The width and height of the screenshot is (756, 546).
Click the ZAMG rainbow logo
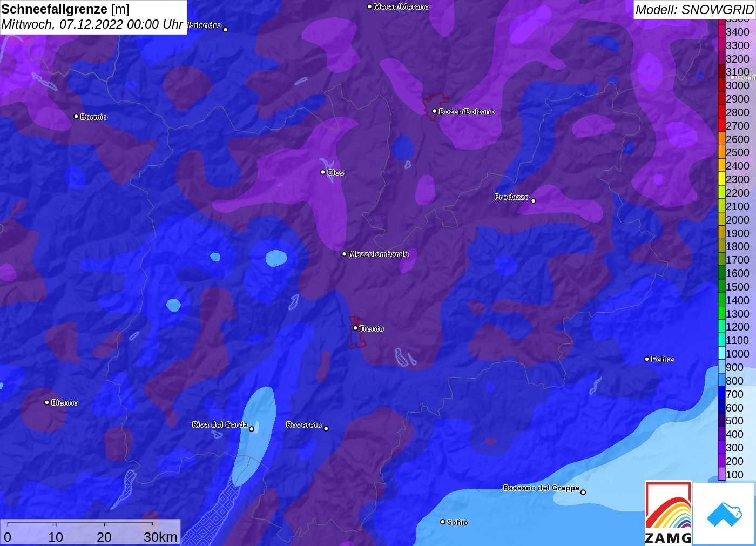point(668,513)
